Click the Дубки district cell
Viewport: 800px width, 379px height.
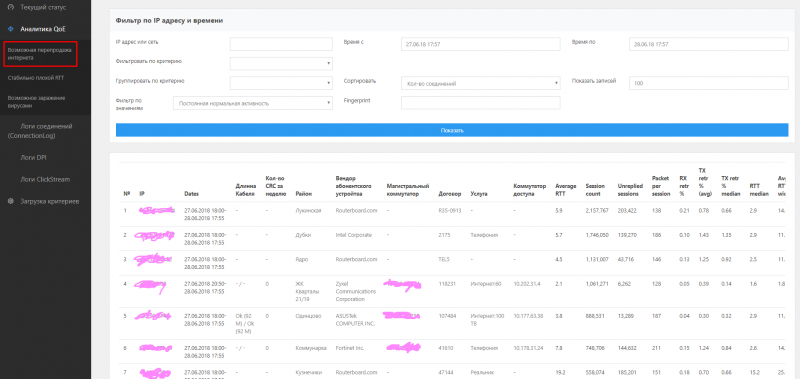pos(303,235)
